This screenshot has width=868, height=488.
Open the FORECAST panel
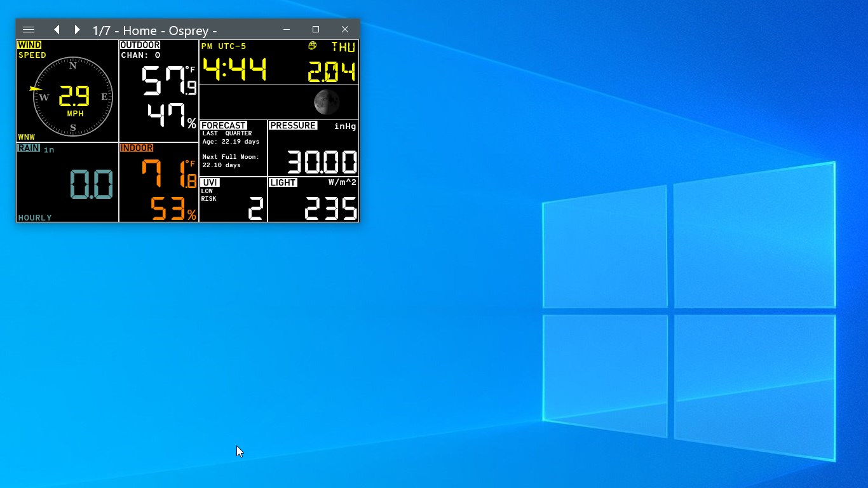tap(224, 125)
